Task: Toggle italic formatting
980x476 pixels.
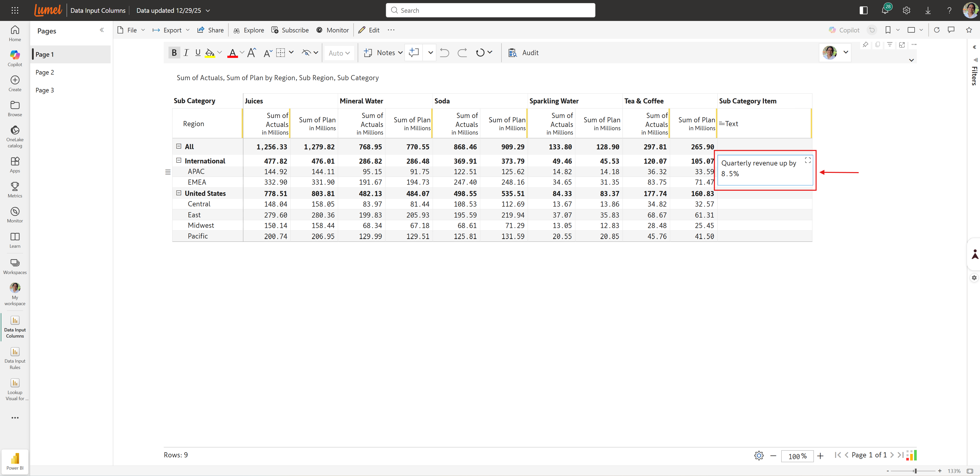Action: pyautogui.click(x=186, y=53)
